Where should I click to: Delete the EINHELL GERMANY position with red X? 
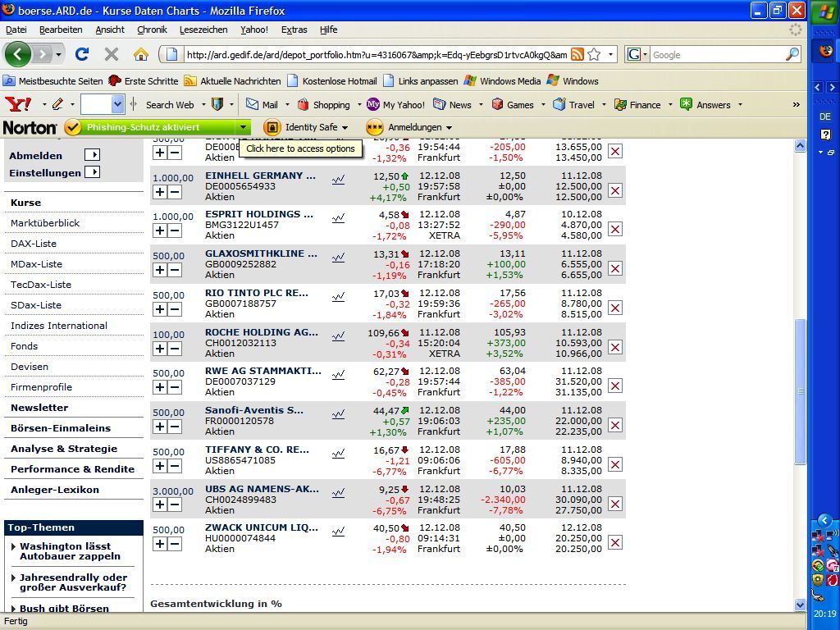(x=615, y=190)
